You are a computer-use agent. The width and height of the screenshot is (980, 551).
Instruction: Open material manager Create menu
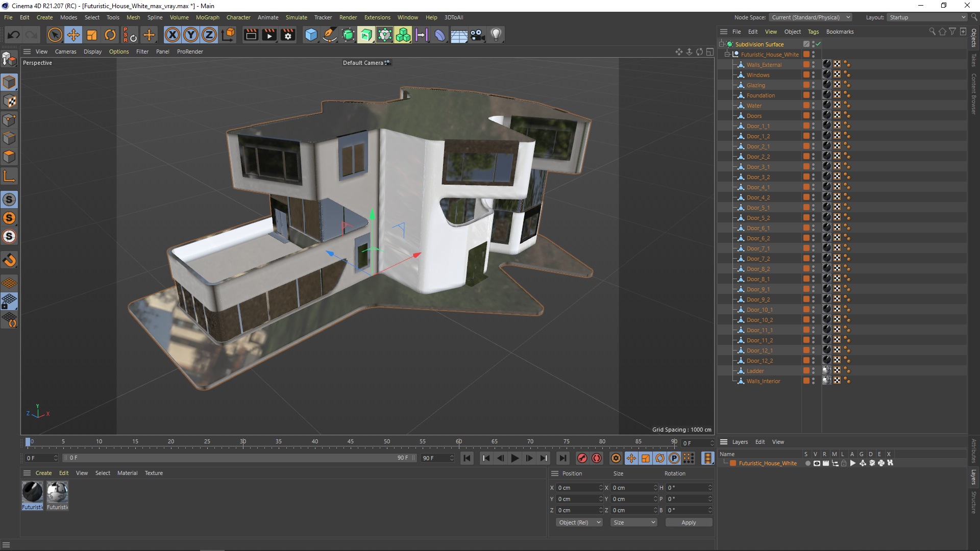point(43,473)
